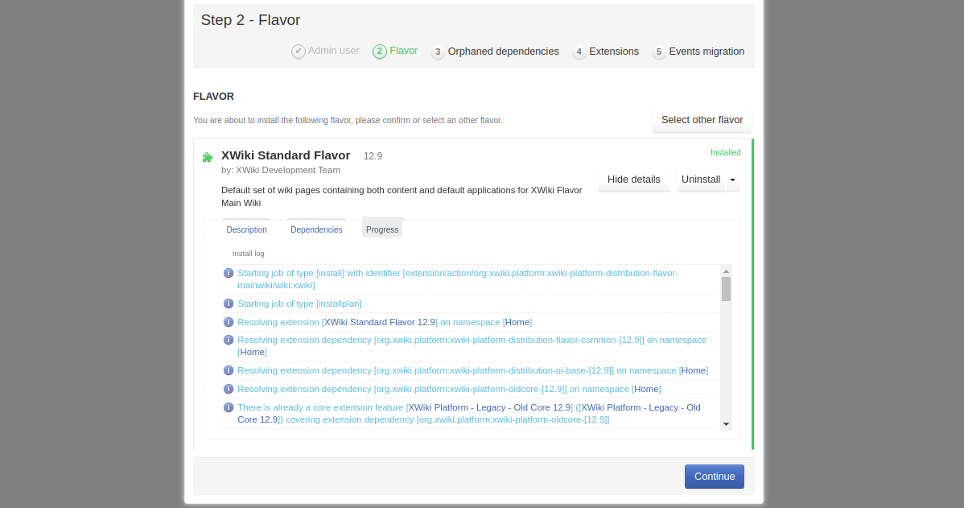The height and width of the screenshot is (508, 964).
Task: Open the Dependencies tab
Action: tap(316, 229)
